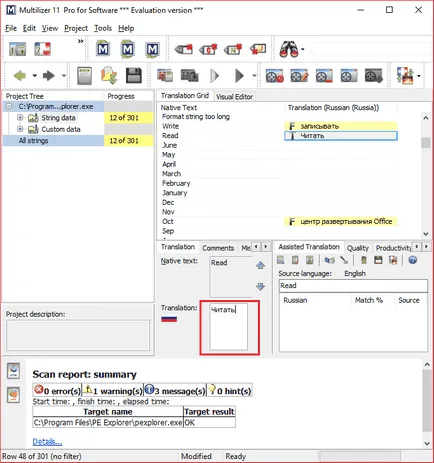The height and width of the screenshot is (463, 434).
Task: Select the All strings row
Action: tap(78, 141)
